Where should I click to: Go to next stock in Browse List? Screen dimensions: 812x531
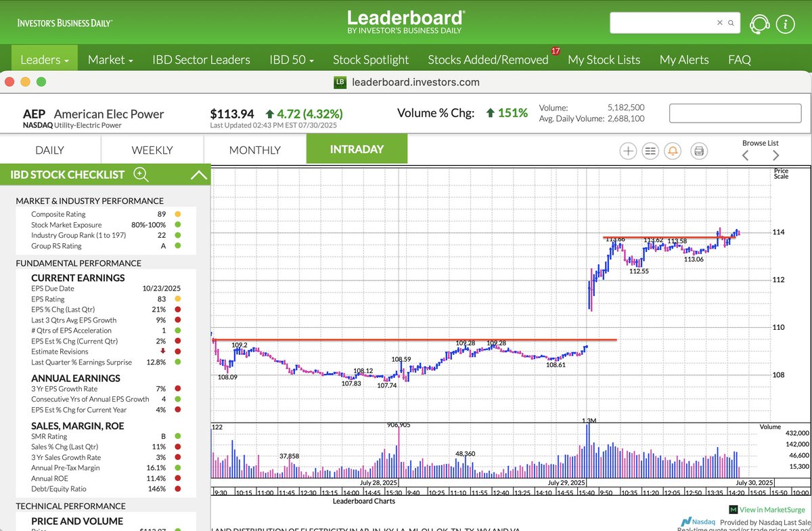[775, 155]
